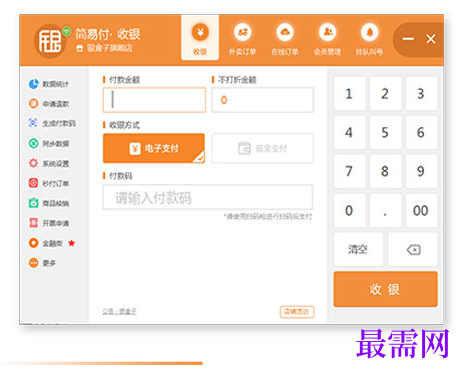468x375 pixels.
Task: Click 同步数据 sync data in sidebar
Action: click(x=49, y=143)
